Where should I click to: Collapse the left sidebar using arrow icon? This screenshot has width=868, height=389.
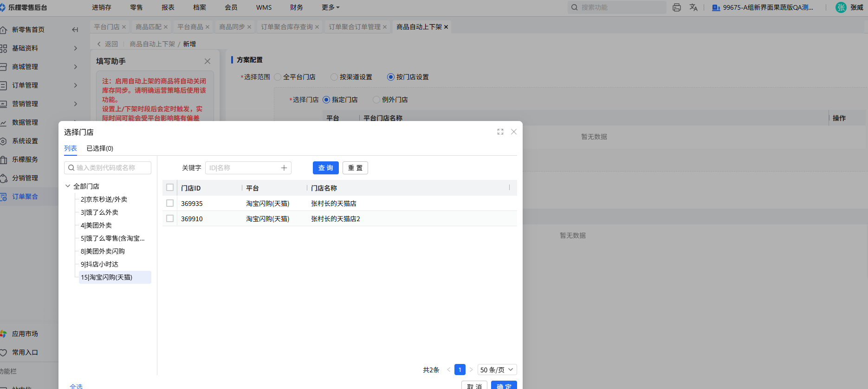[x=75, y=30]
